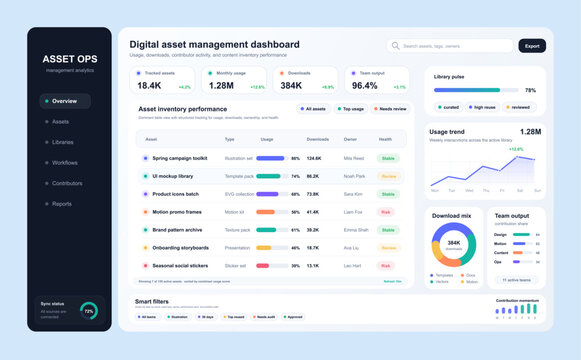Toggle the Illustration smart filter

click(177, 317)
